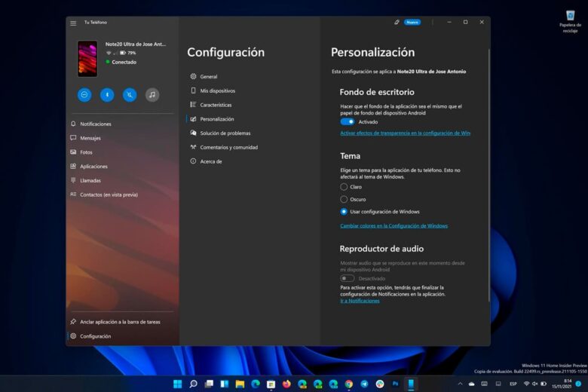Screen dimensions: 588x392
Task: Click the phone wallpaper thumbnail
Action: click(x=87, y=59)
